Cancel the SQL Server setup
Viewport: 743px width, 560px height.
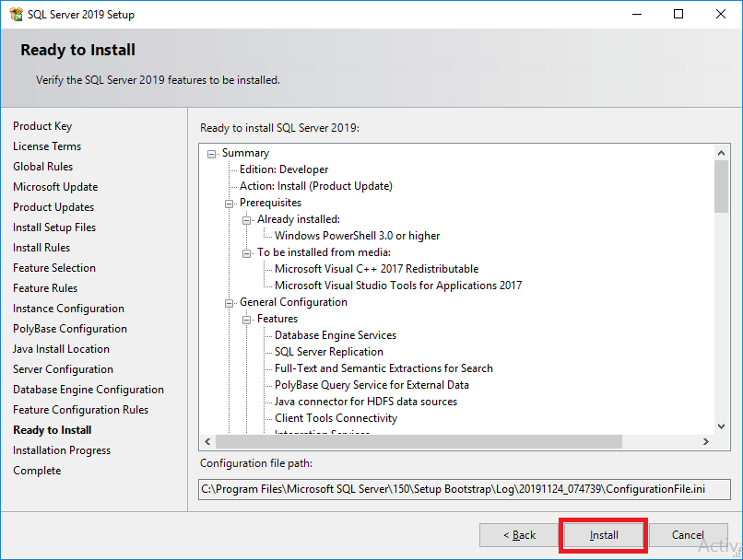pyautogui.click(x=688, y=535)
